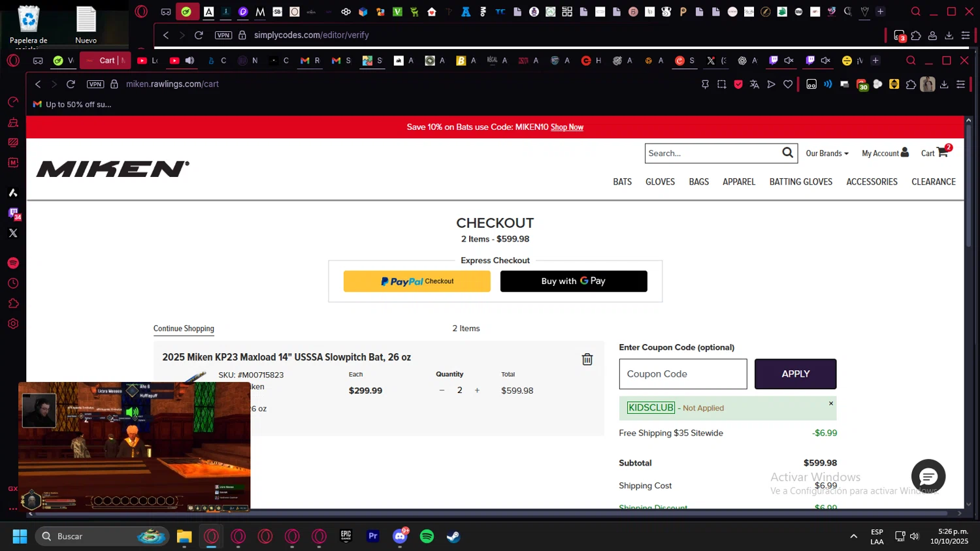980x551 pixels.
Task: Open the shopping cart icon with badge
Action: click(x=943, y=152)
